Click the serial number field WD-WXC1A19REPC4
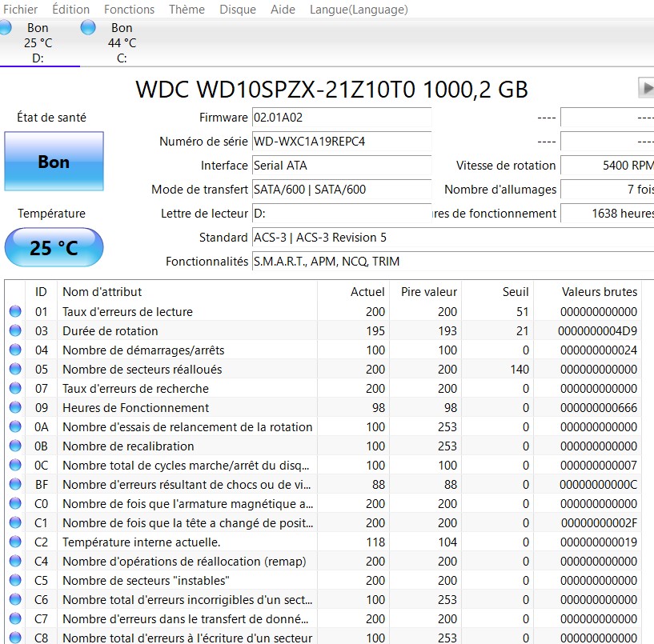Image resolution: width=654 pixels, height=644 pixels. (x=342, y=142)
